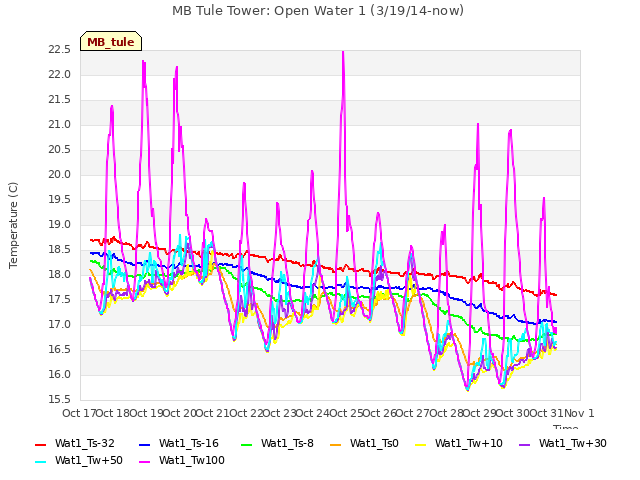Click the Oct 24 x-axis date label
The height and width of the screenshot is (480, 640).
[313, 413]
